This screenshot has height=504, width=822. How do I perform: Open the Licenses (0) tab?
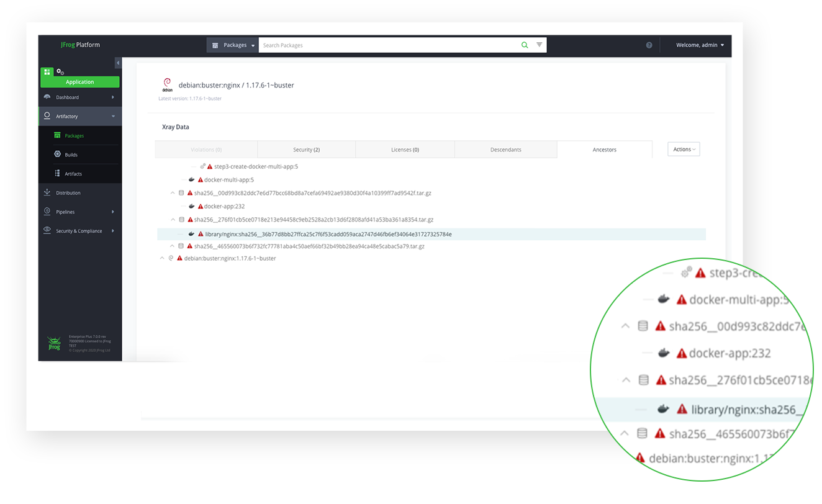(405, 150)
